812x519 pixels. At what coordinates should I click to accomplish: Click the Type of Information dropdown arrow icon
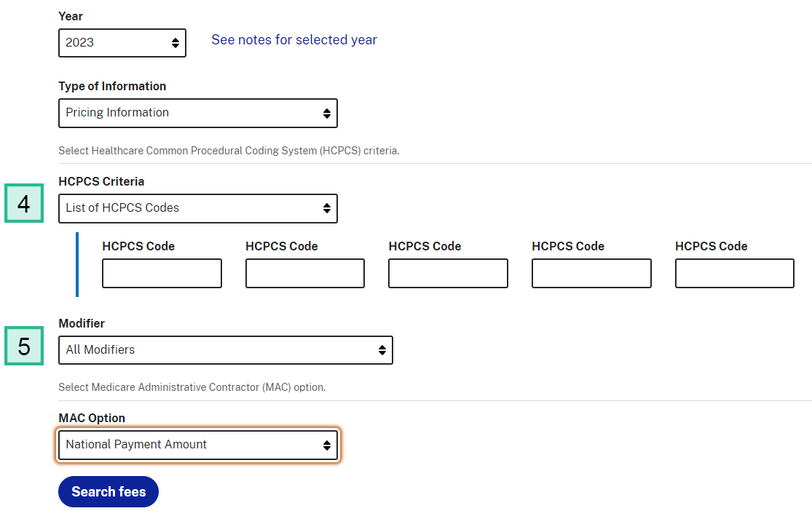pos(327,113)
